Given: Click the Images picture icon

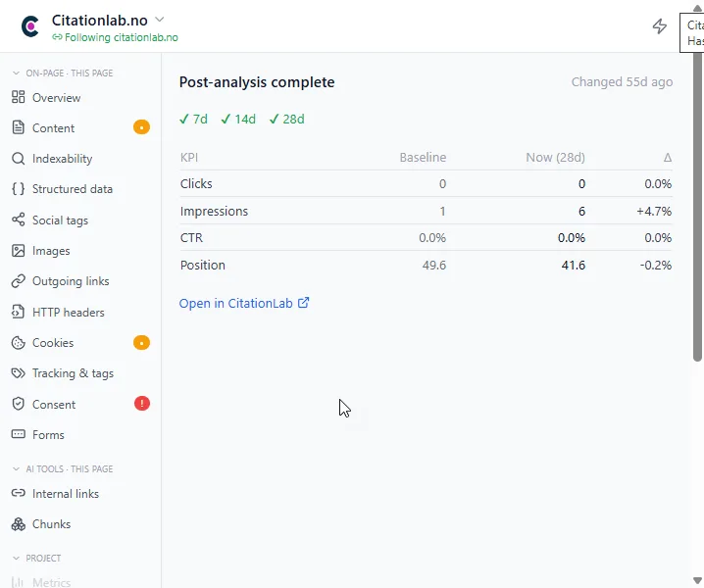Looking at the screenshot, I should pyautogui.click(x=18, y=251).
